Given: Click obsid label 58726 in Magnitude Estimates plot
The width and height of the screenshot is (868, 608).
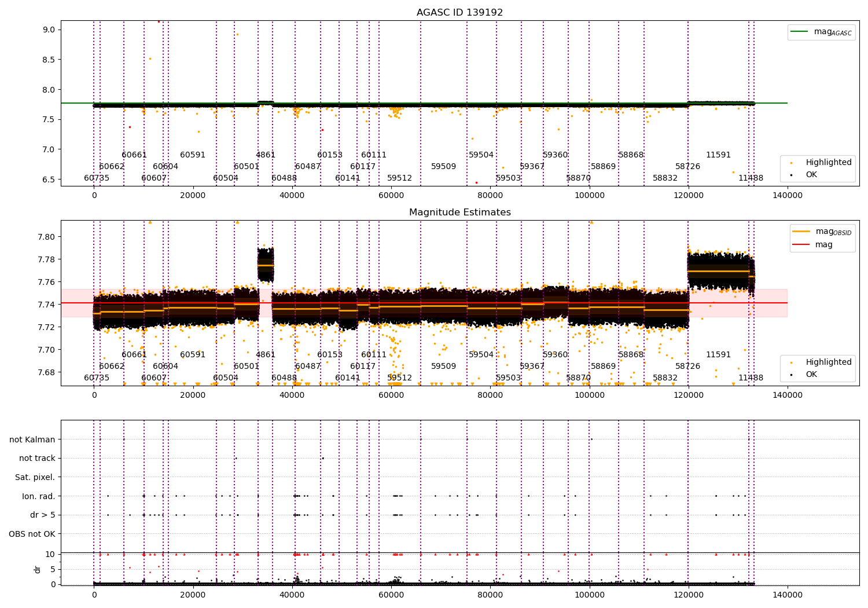Looking at the screenshot, I should click(688, 367).
